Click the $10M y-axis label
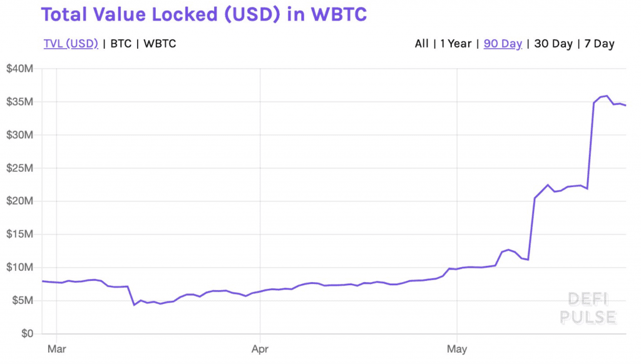 (19, 268)
